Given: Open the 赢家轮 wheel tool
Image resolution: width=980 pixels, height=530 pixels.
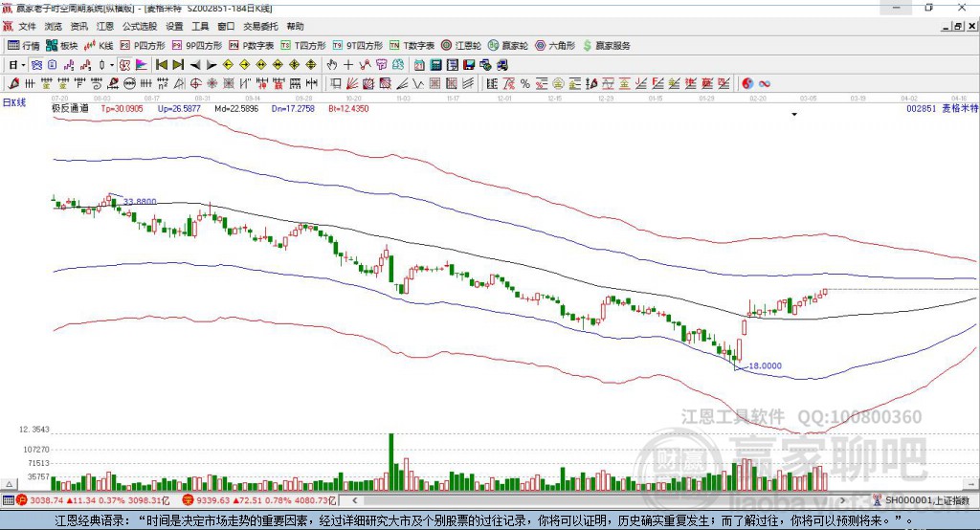Looking at the screenshot, I should (x=508, y=46).
